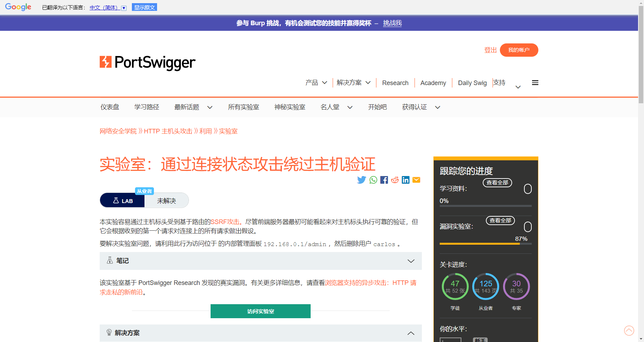Collapse the 解决方案 solution section
This screenshot has height=342, width=644.
260,333
